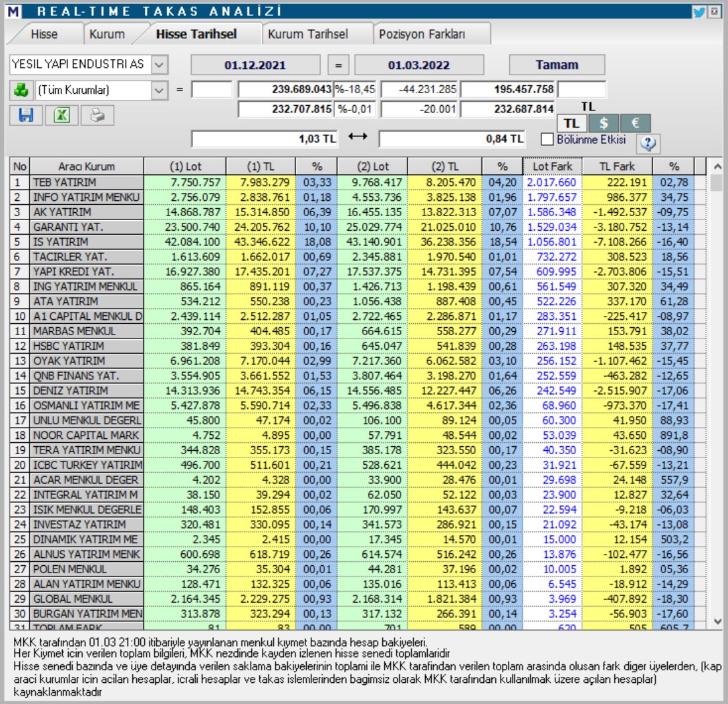
Task: Click the (1) Lot column header
Action: (185, 166)
